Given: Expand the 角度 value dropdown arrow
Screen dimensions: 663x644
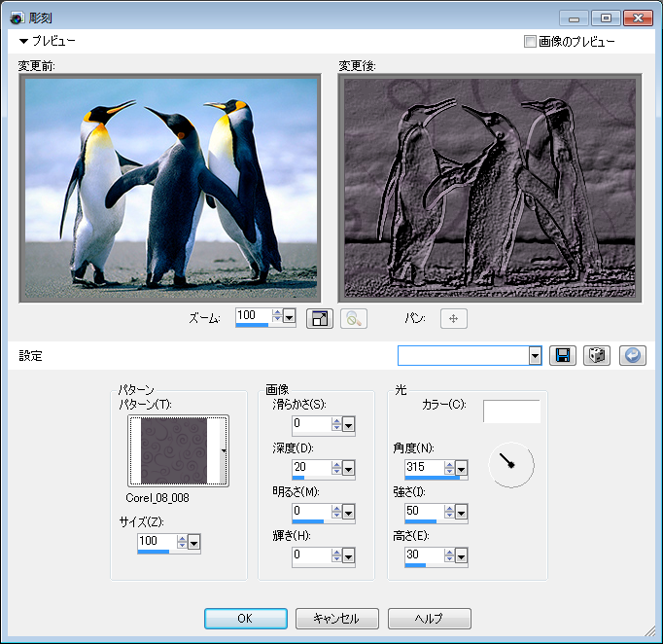Looking at the screenshot, I should (x=462, y=468).
